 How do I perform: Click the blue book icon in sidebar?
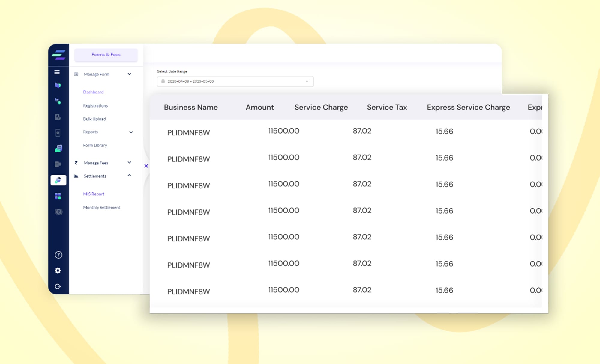pos(58,85)
